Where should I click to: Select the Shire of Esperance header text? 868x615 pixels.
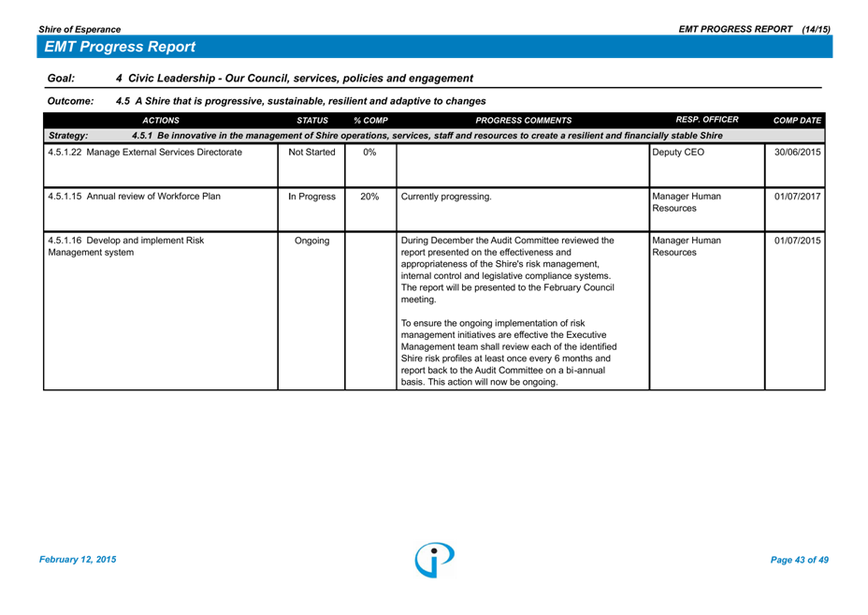point(80,30)
